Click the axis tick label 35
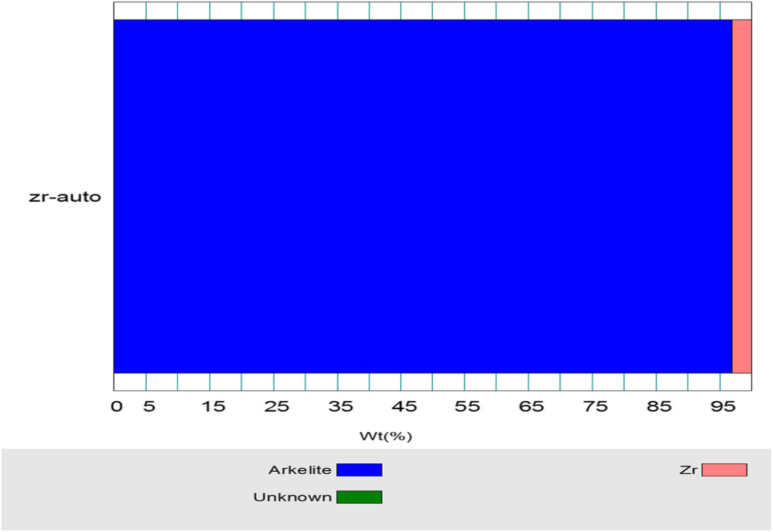Screen dimensions: 773x532 point(341,407)
